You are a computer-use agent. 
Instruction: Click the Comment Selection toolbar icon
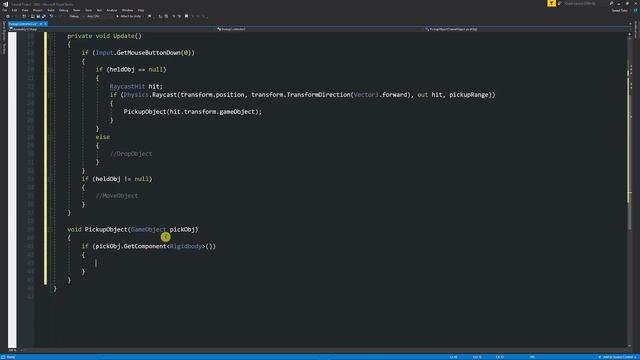pos(173,16)
